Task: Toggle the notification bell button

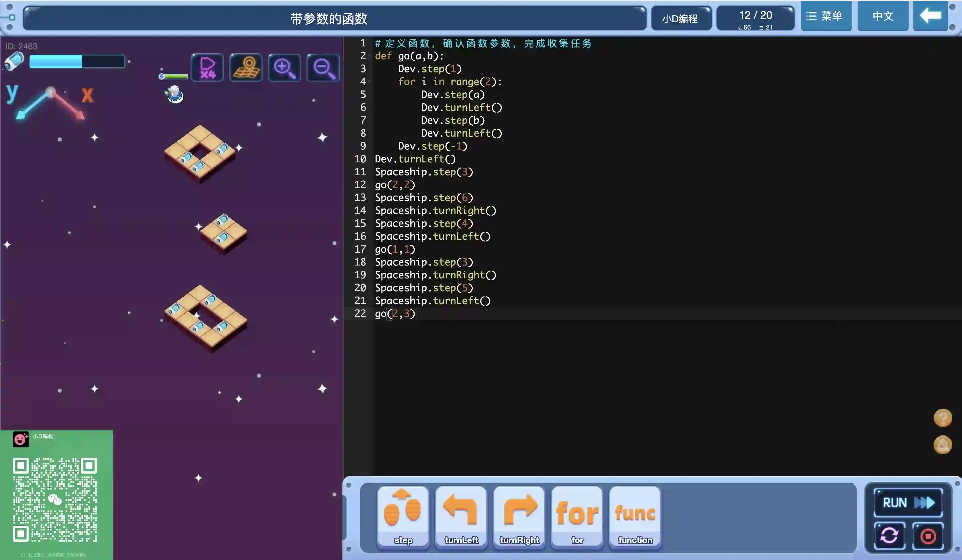Action: tap(942, 445)
